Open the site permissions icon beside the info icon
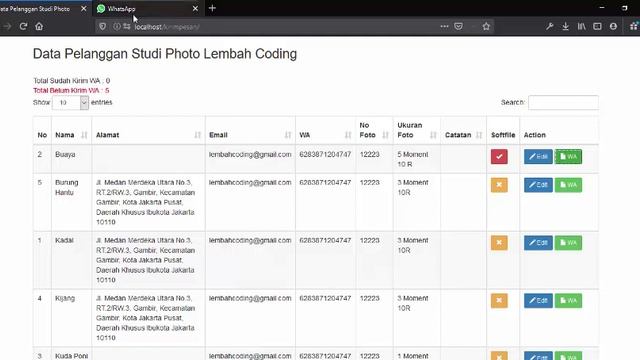The width and height of the screenshot is (640, 360). click(x=127, y=27)
